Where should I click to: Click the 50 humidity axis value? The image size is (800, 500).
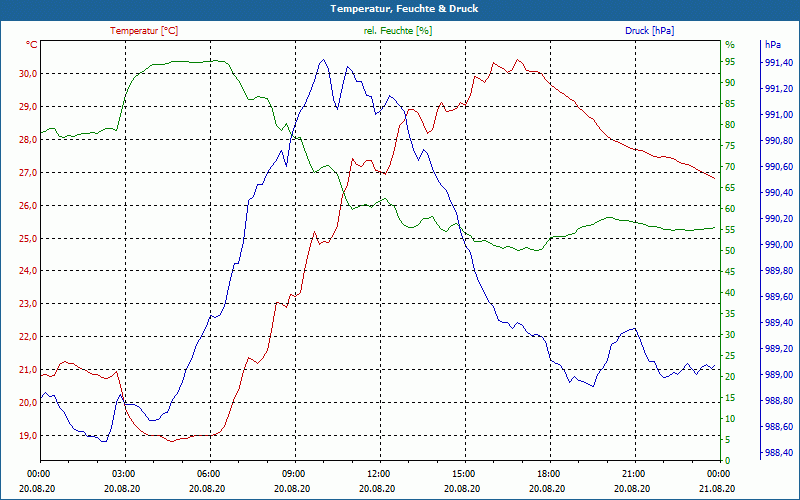(x=730, y=251)
